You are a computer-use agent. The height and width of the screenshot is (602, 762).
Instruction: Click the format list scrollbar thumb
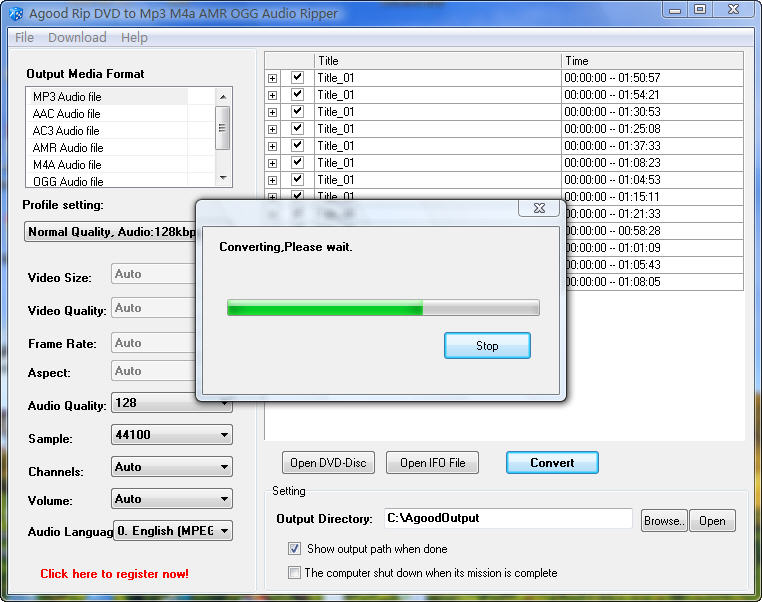[x=223, y=128]
